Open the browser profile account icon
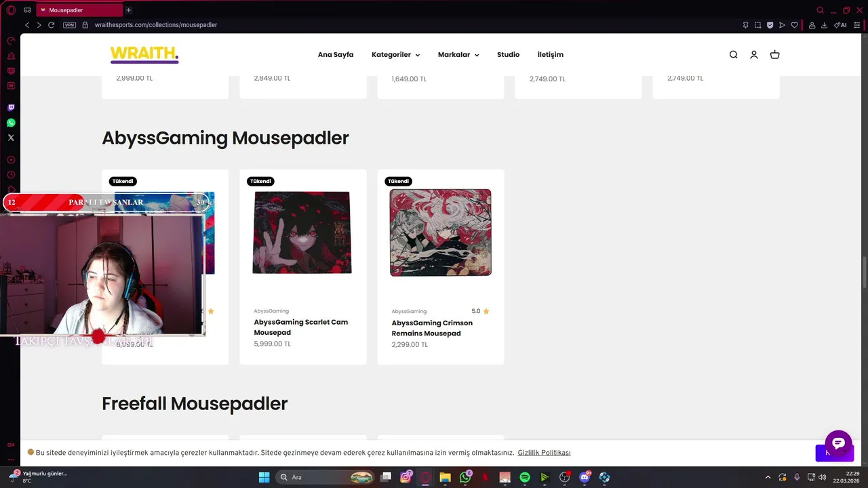This screenshot has width=868, height=488. tap(812, 25)
